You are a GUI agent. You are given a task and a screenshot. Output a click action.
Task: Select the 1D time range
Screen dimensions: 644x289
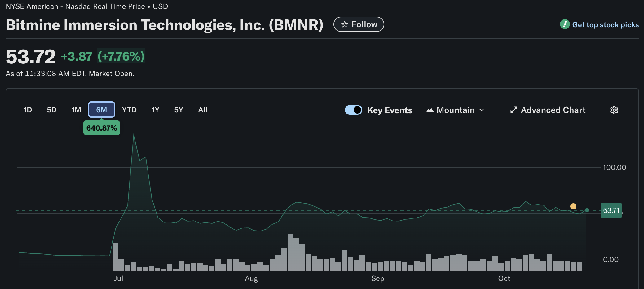click(28, 110)
